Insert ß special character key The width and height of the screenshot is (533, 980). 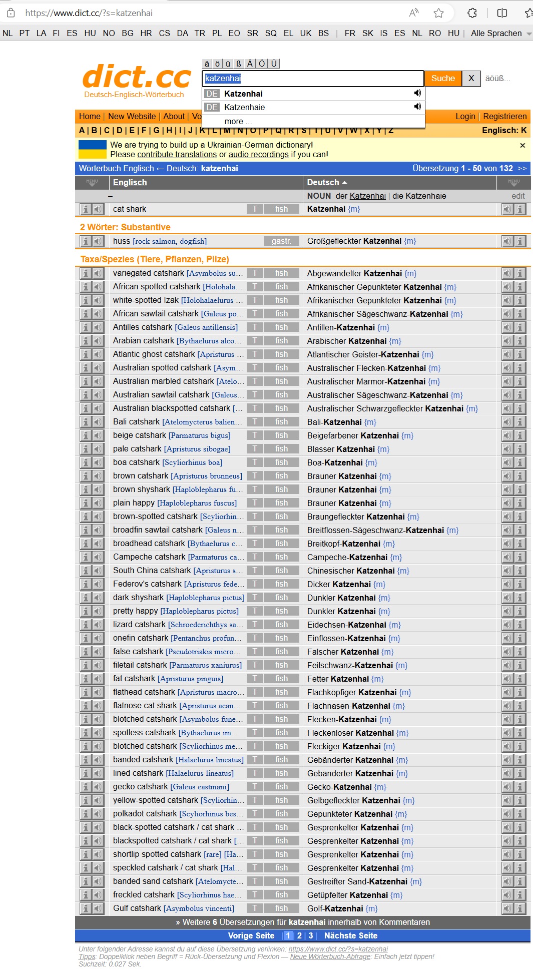[x=239, y=64]
